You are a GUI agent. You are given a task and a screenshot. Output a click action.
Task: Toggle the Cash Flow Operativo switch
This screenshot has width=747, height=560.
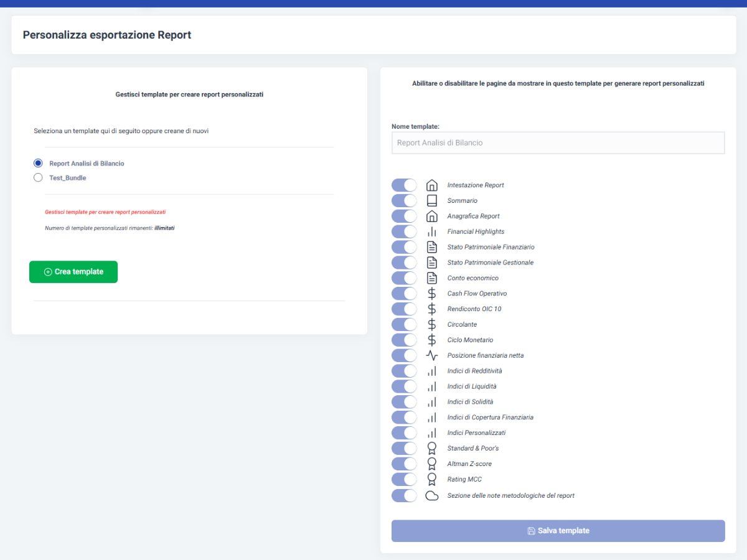pyautogui.click(x=404, y=294)
